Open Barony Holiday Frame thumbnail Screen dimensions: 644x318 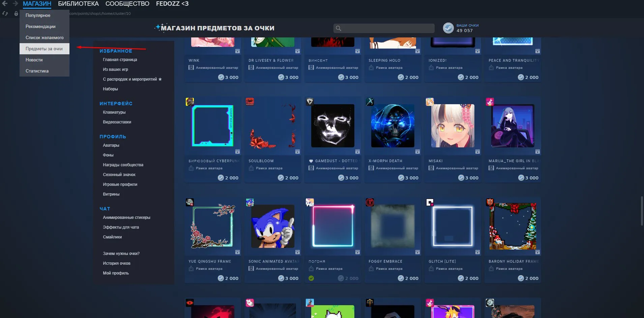point(513,226)
